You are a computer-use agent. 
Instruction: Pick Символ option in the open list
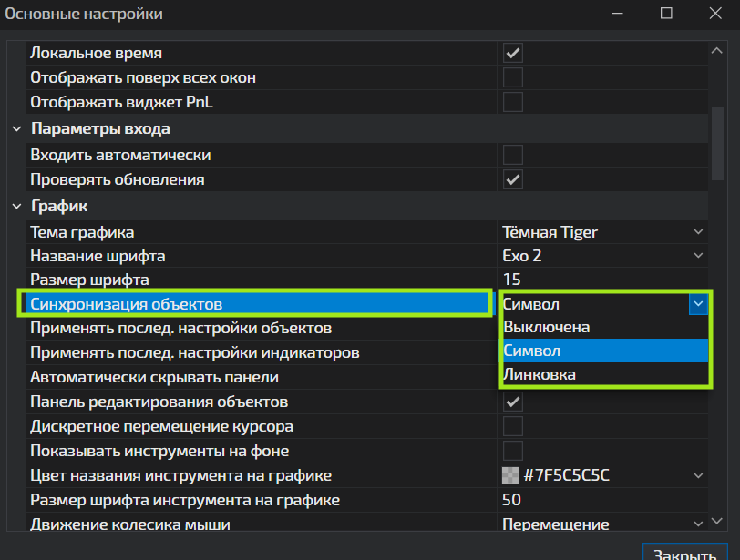point(531,351)
